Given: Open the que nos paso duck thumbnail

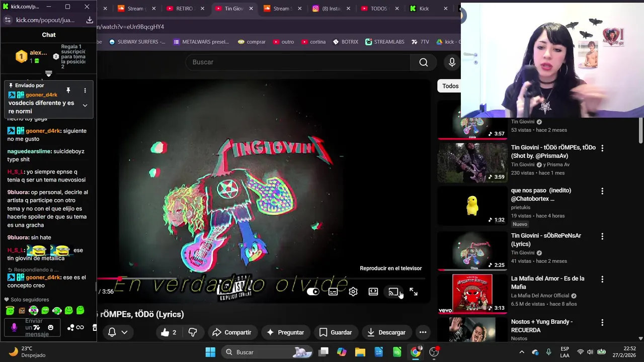Looking at the screenshot, I should click(472, 206).
